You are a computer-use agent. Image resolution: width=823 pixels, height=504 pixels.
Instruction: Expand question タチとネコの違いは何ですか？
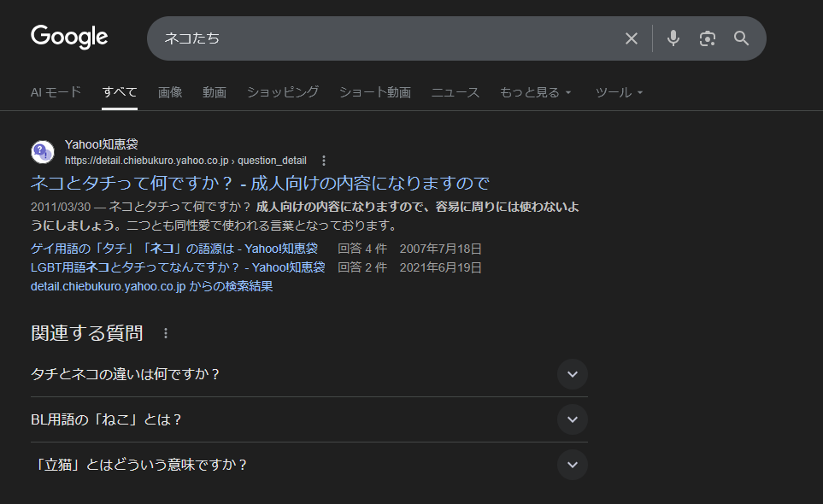tap(572, 374)
